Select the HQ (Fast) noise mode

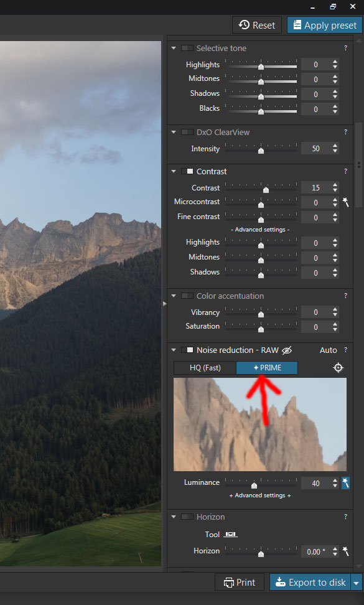205,368
